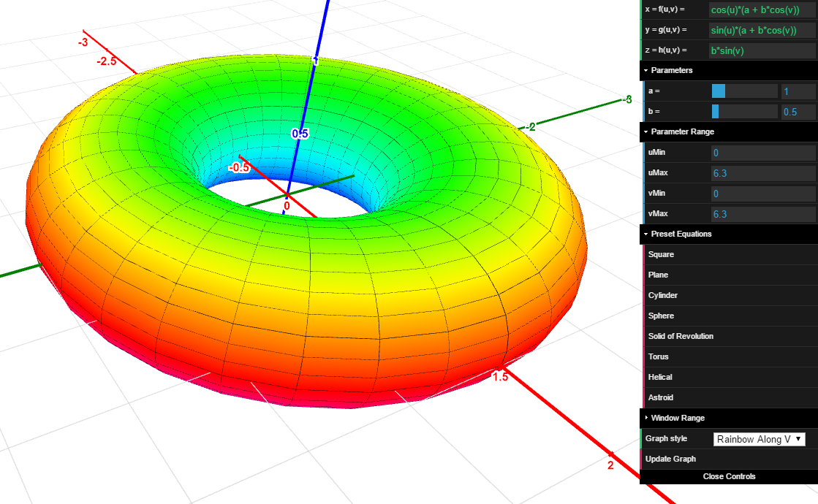Click the uMax value field

762,173
